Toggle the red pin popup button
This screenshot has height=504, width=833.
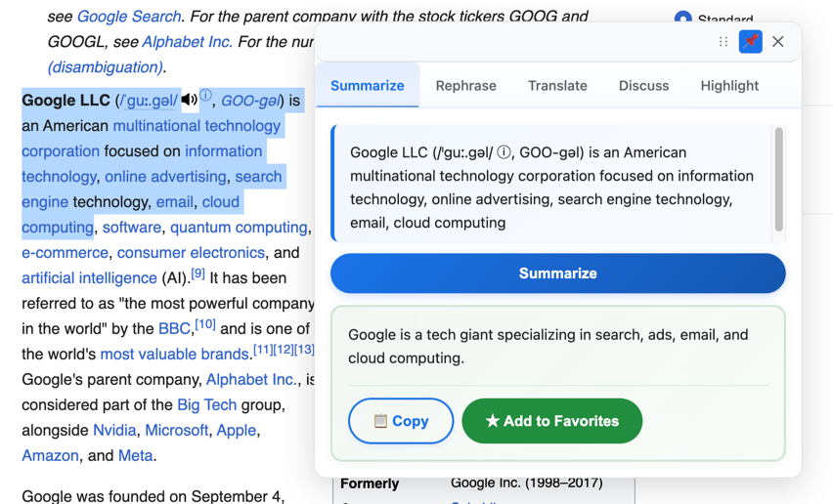(750, 42)
